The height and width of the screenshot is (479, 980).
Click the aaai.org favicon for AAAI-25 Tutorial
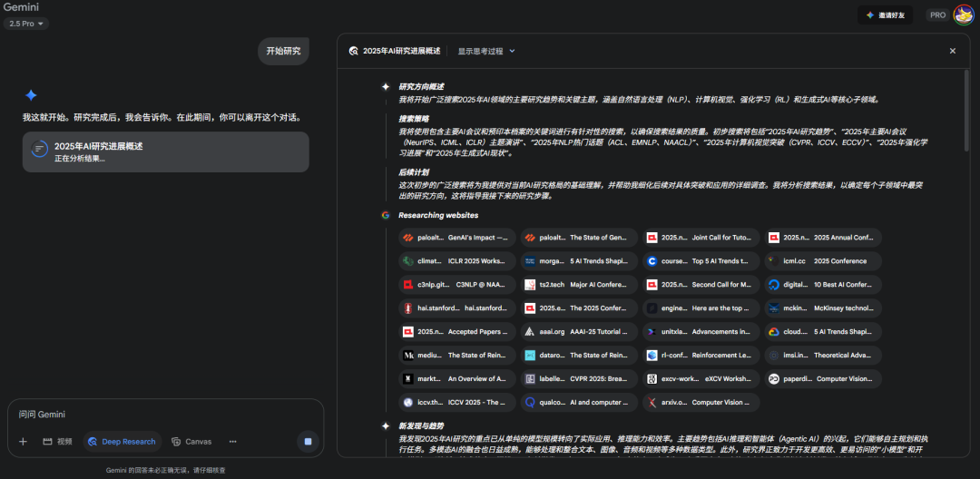[530, 332]
